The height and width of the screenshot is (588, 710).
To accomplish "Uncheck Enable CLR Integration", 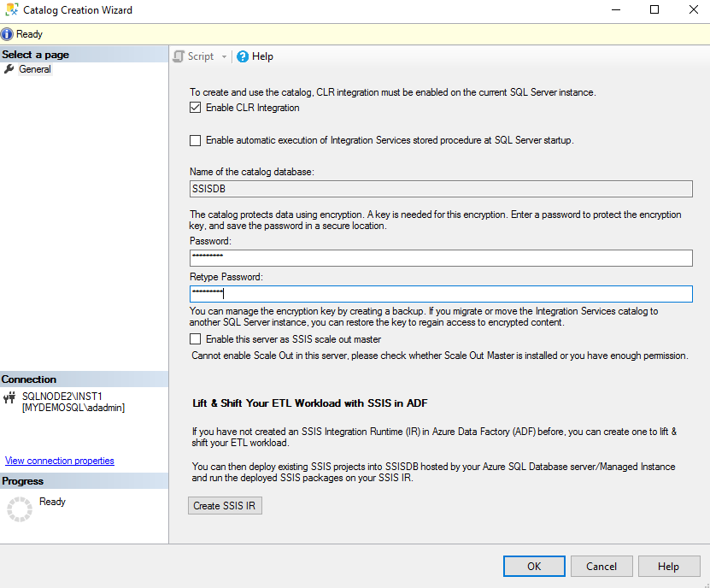I will pyautogui.click(x=196, y=109).
